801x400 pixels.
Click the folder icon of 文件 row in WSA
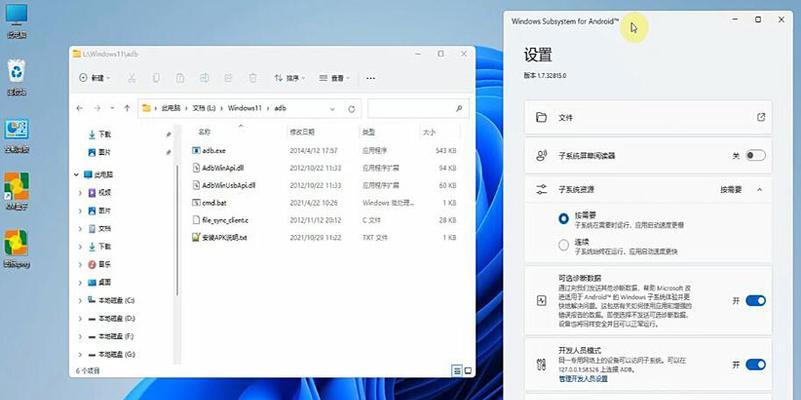click(541, 117)
